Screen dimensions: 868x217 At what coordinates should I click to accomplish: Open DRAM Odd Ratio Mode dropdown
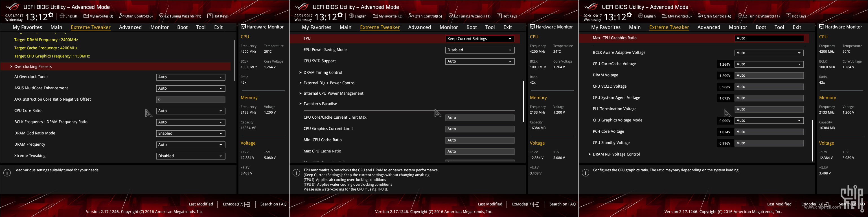tap(190, 134)
